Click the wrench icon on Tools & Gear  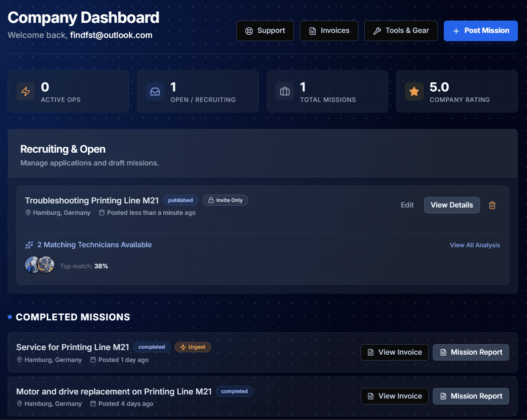377,31
